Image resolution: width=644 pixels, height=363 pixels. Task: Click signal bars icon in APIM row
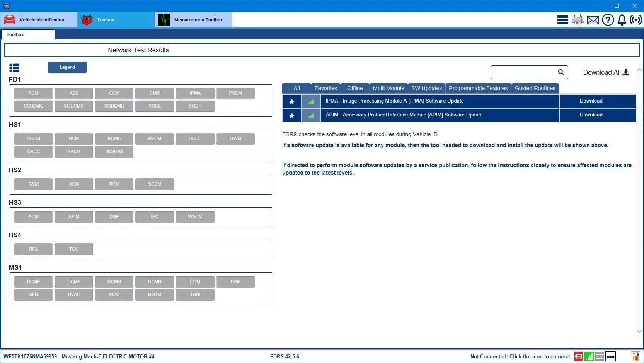pyautogui.click(x=311, y=115)
